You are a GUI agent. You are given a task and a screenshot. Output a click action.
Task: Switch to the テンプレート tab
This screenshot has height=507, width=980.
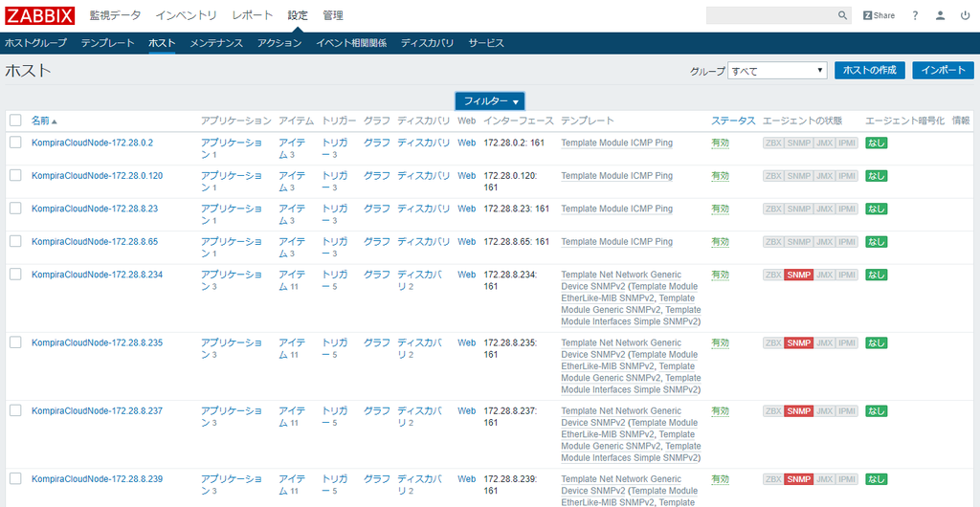coord(107,43)
